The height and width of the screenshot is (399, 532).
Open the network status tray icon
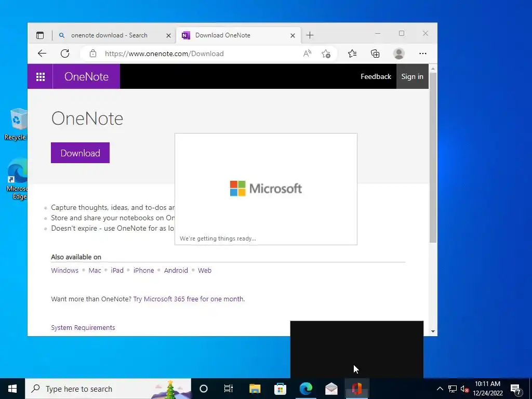tap(453, 389)
